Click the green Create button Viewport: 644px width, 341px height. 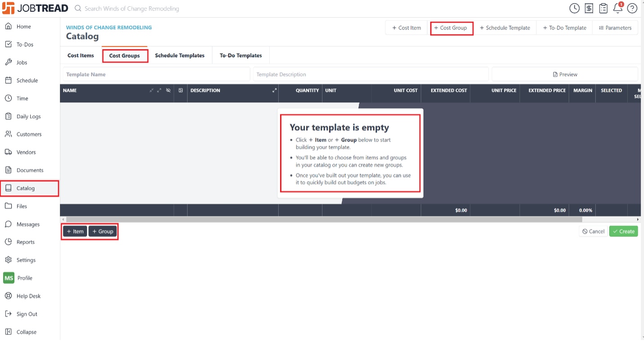(623, 232)
